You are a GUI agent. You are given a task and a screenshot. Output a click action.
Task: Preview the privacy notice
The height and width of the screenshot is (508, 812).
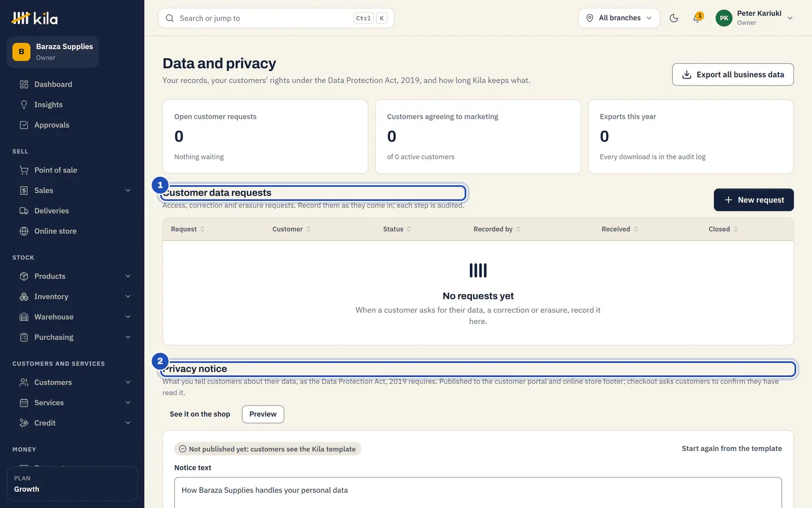tap(263, 414)
